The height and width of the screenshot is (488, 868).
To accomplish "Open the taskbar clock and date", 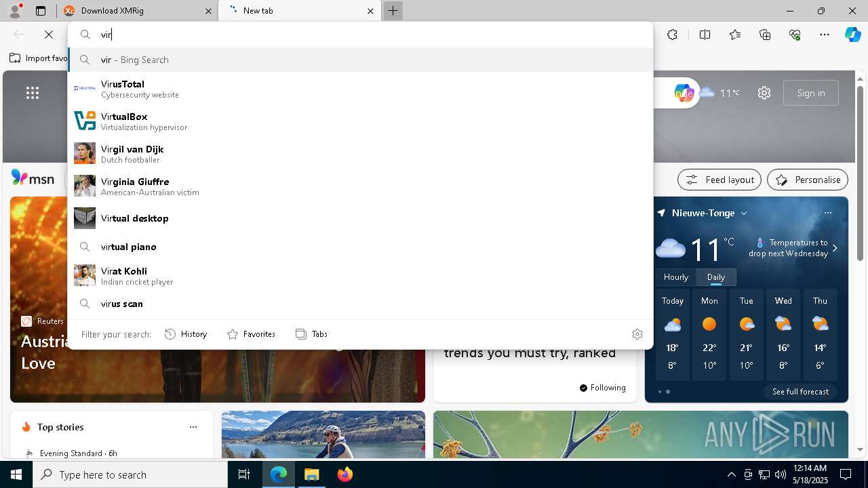I will (x=810, y=474).
